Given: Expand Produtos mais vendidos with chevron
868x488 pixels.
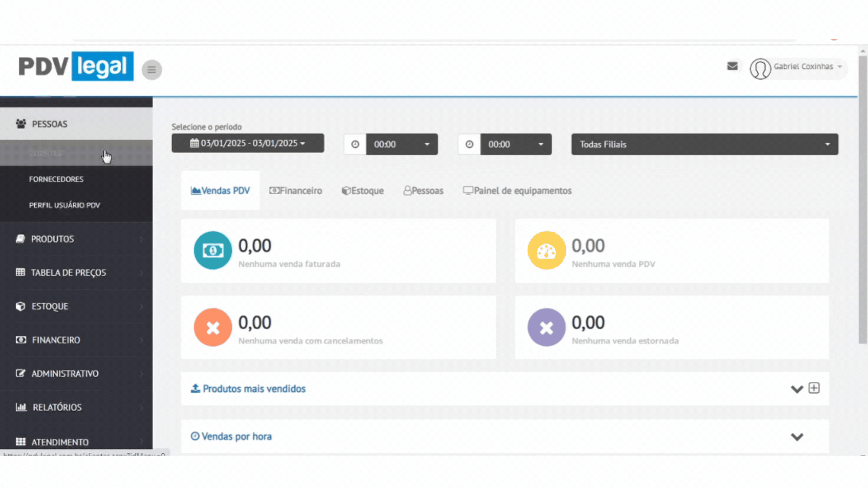Looking at the screenshot, I should (797, 389).
